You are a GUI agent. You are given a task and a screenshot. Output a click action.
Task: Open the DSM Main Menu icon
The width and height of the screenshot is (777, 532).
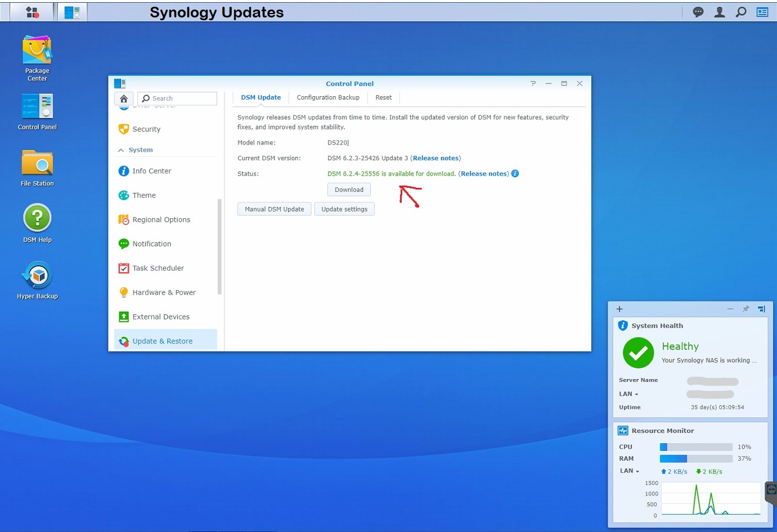click(32, 12)
